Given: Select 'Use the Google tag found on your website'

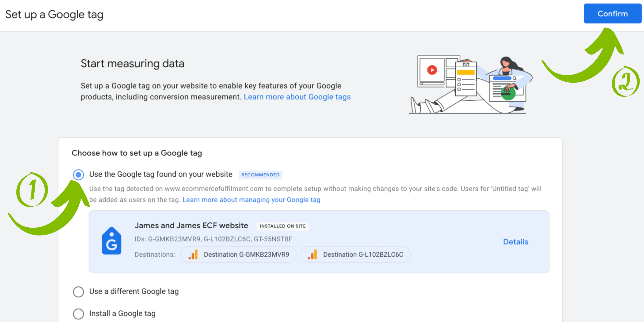Looking at the screenshot, I should pos(78,175).
